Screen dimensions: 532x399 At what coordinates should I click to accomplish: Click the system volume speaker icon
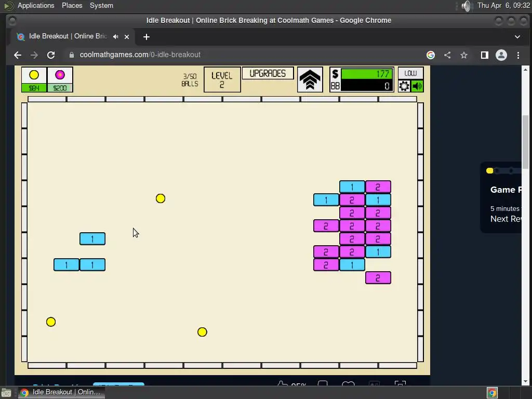pyautogui.click(x=467, y=6)
